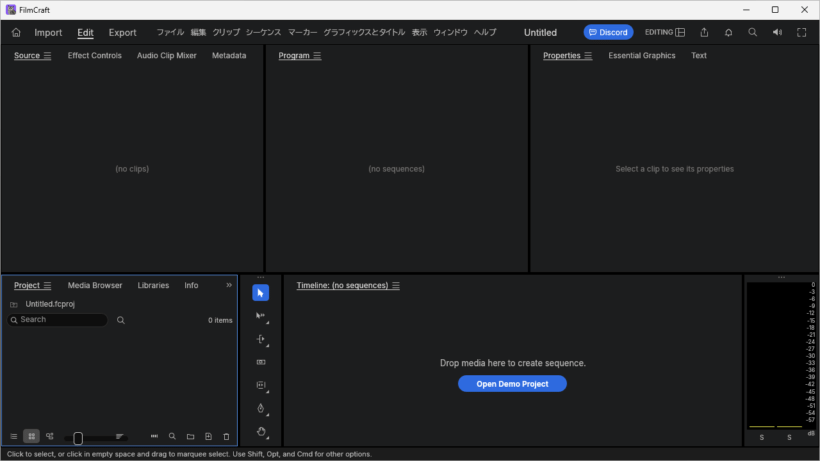Open the 表示 menu
820x461 pixels.
pyautogui.click(x=419, y=32)
